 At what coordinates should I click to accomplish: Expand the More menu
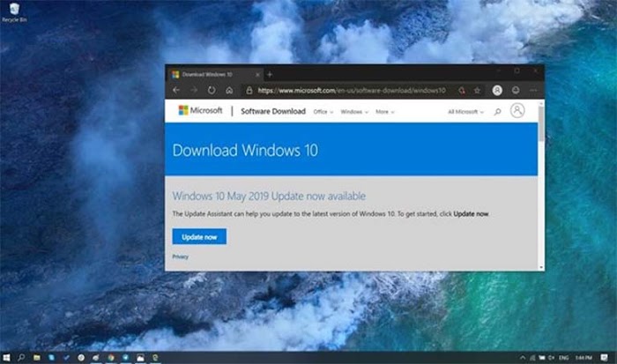click(385, 112)
